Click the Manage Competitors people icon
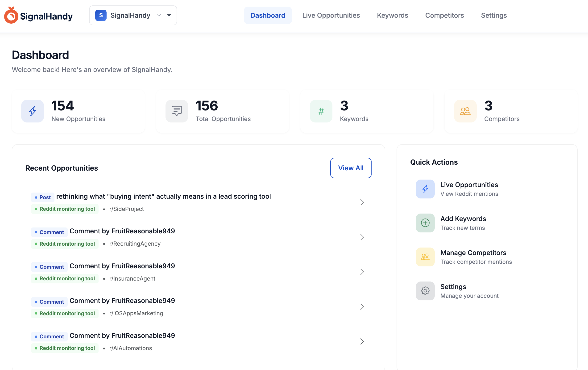This screenshot has height=370, width=588. (425, 257)
